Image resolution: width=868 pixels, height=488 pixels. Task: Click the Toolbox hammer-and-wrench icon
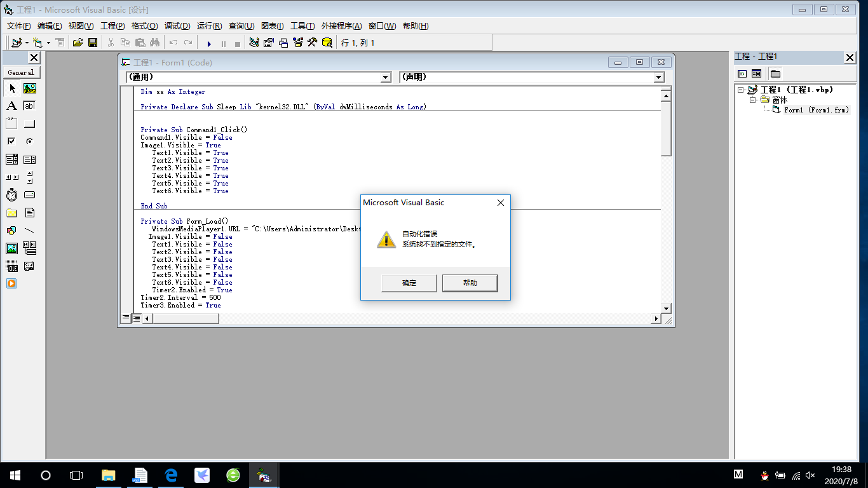click(x=312, y=43)
